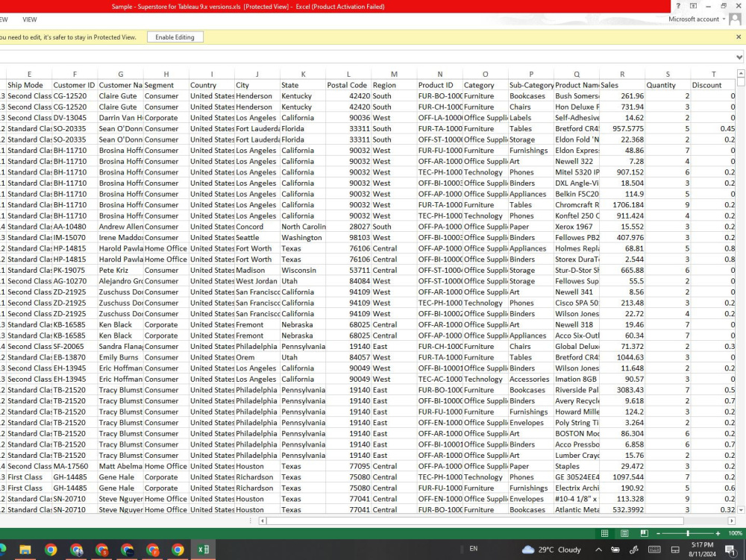The width and height of the screenshot is (746, 560).
Task: Click the zoom in plus button
Action: tap(718, 533)
